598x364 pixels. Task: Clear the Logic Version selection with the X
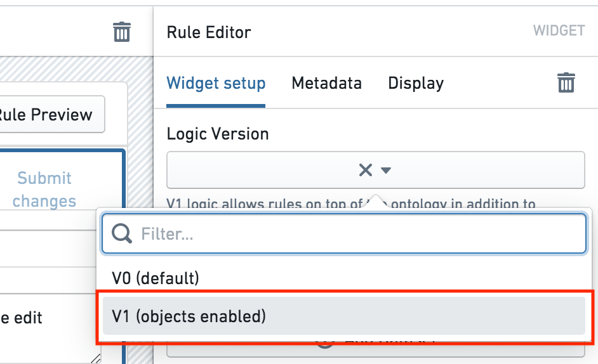pyautogui.click(x=366, y=170)
